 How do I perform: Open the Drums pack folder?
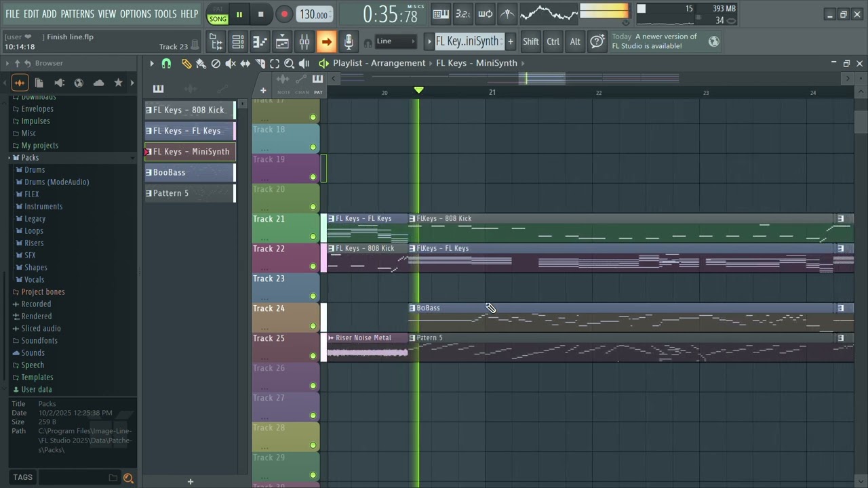coord(35,169)
